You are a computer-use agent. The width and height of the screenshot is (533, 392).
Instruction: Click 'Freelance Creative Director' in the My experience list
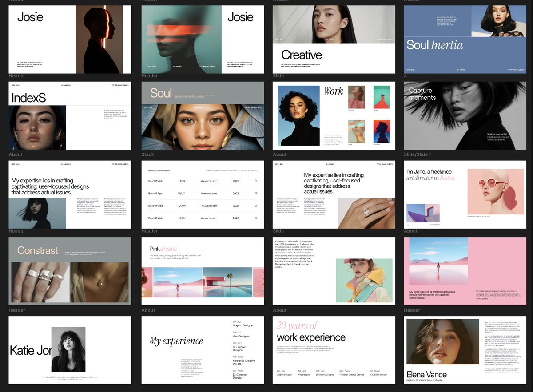(244, 362)
